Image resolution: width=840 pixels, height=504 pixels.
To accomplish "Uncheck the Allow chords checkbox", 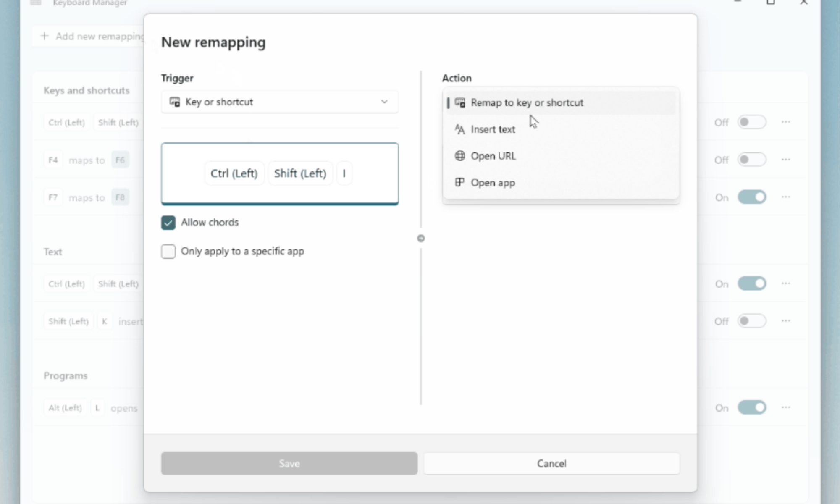I will pos(168,223).
